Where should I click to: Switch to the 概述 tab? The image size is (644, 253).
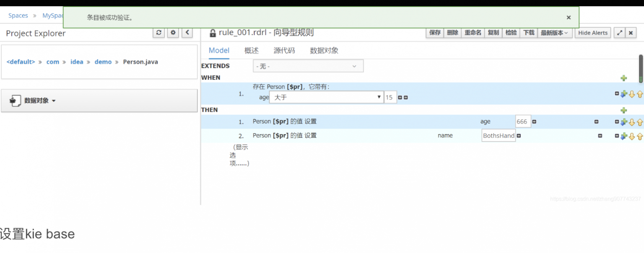coord(251,50)
